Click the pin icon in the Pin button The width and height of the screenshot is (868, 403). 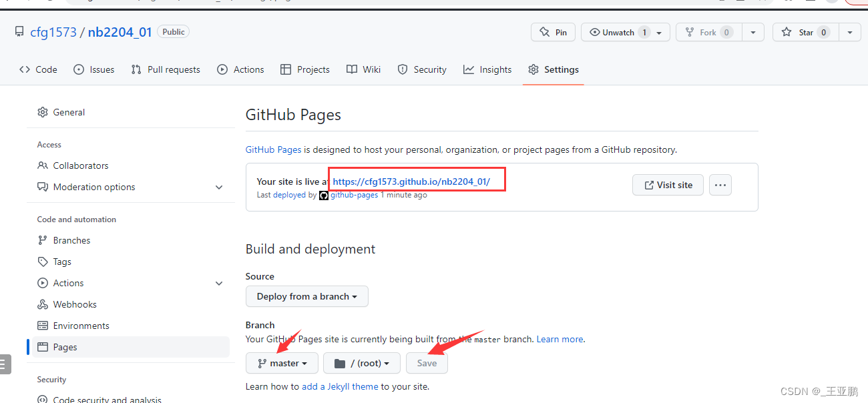545,32
